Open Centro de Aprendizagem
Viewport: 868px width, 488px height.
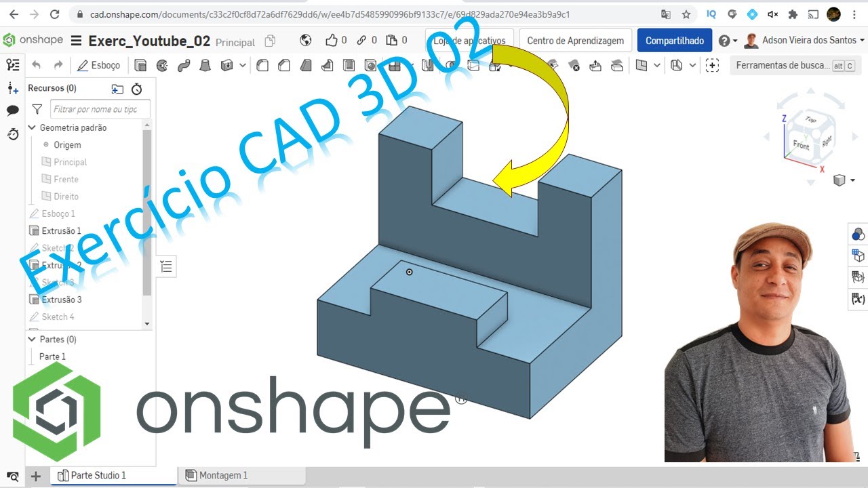(x=576, y=41)
